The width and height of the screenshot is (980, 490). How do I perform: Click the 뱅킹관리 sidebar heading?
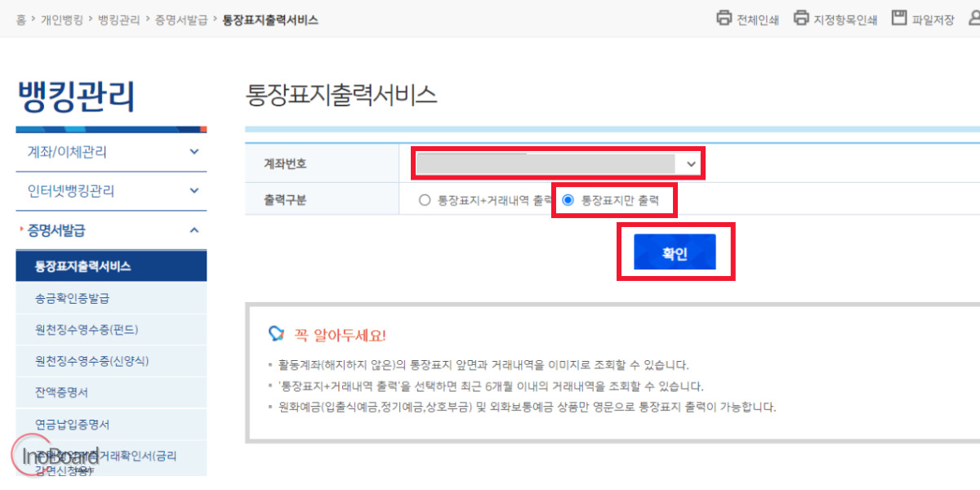[76, 96]
